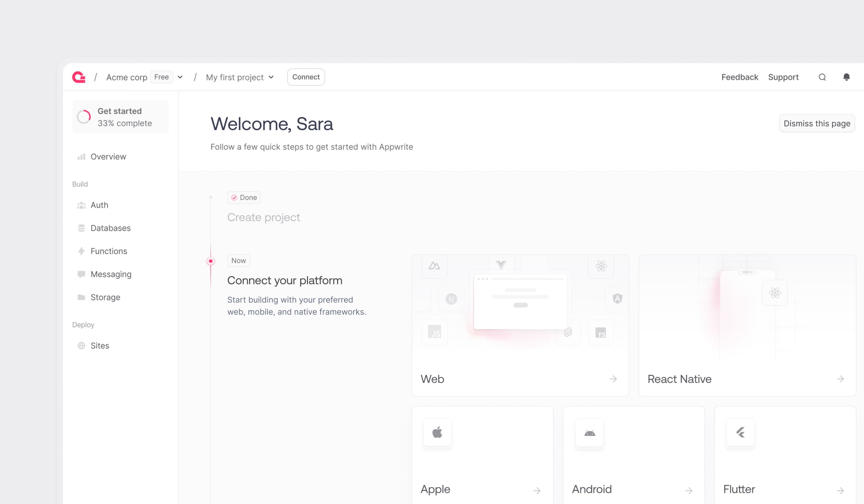Dismiss this page button
The image size is (864, 504).
817,123
